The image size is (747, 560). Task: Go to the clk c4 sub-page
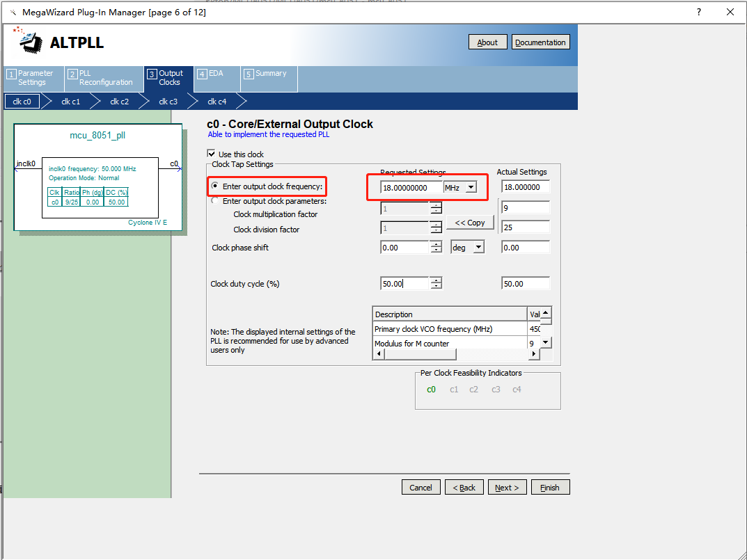(217, 102)
